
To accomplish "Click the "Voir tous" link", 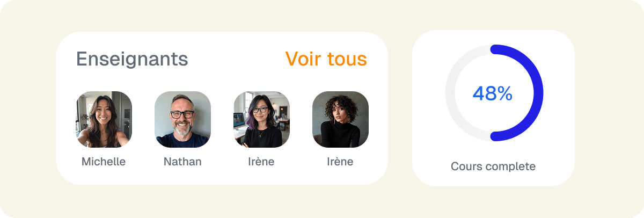I will click(326, 59).
